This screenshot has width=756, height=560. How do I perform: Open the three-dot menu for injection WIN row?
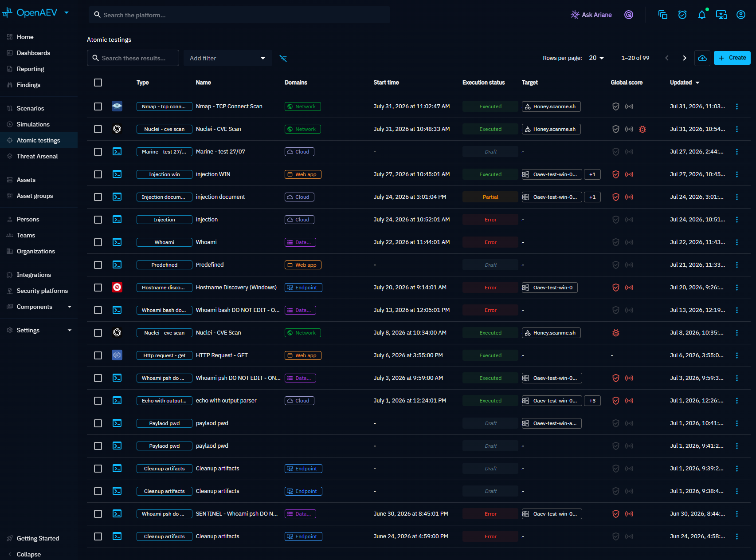tap(736, 174)
